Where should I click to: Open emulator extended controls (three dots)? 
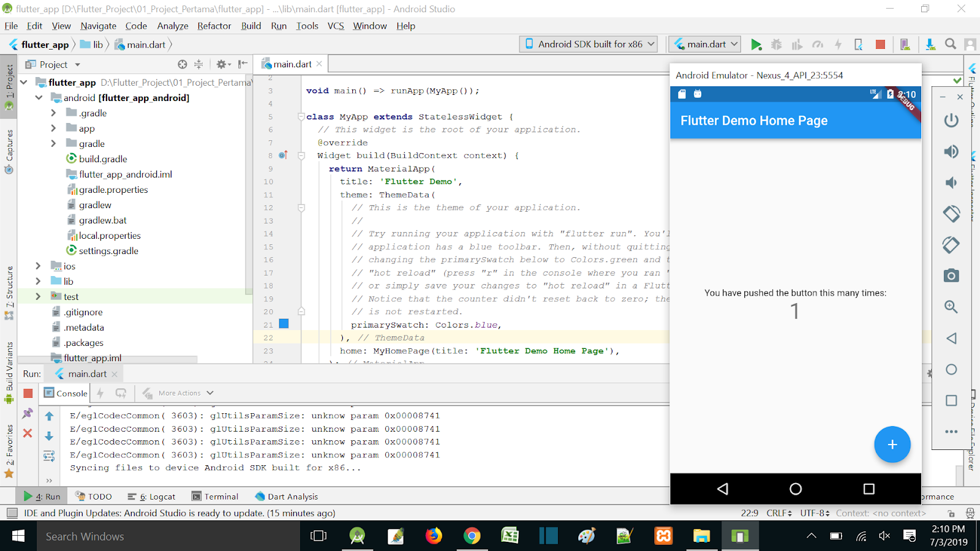[x=951, y=432]
